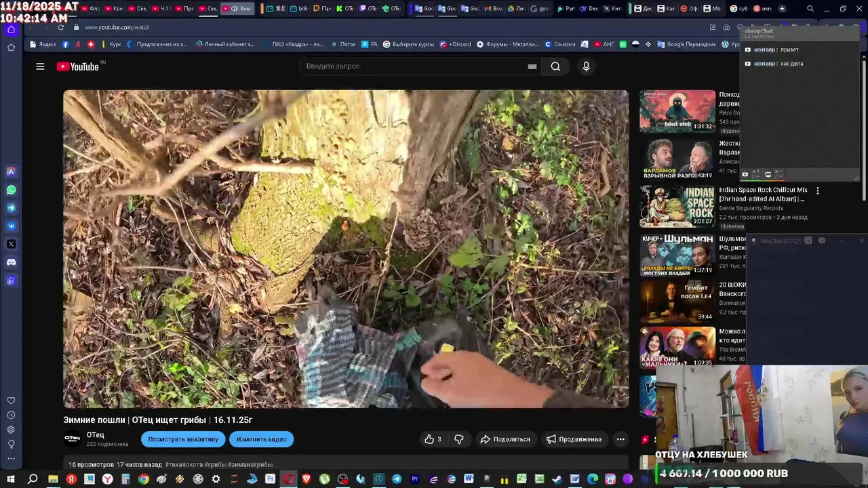
Task: Switch to the bilibili browser tab
Action: coord(298,9)
